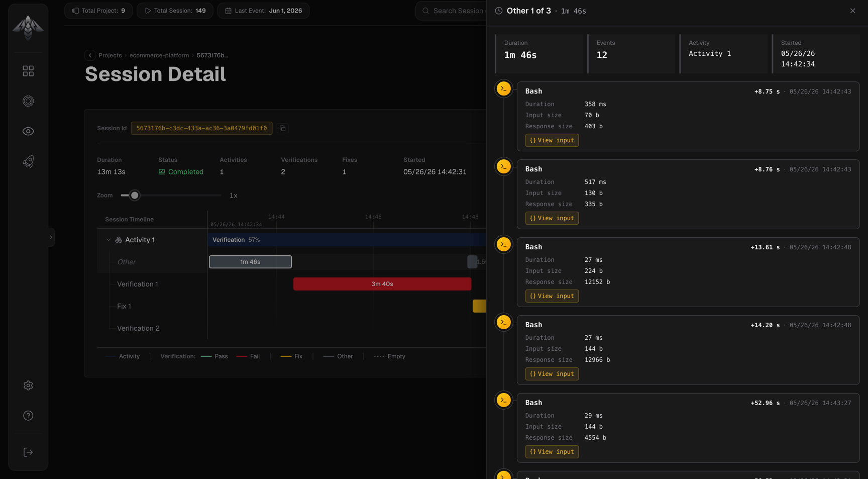View input for the 517 ms Bash event
Viewport: 868px width, 479px height.
pyautogui.click(x=552, y=218)
